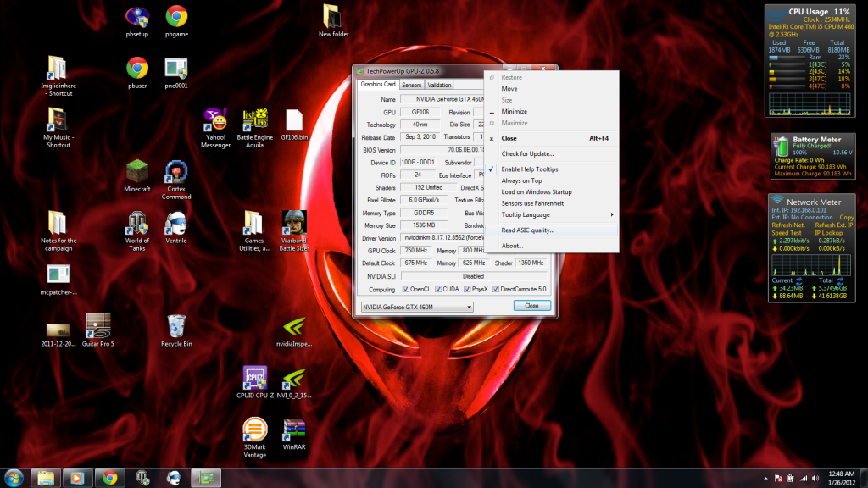Launch CPUID CPU-Z shortcut

[254, 382]
